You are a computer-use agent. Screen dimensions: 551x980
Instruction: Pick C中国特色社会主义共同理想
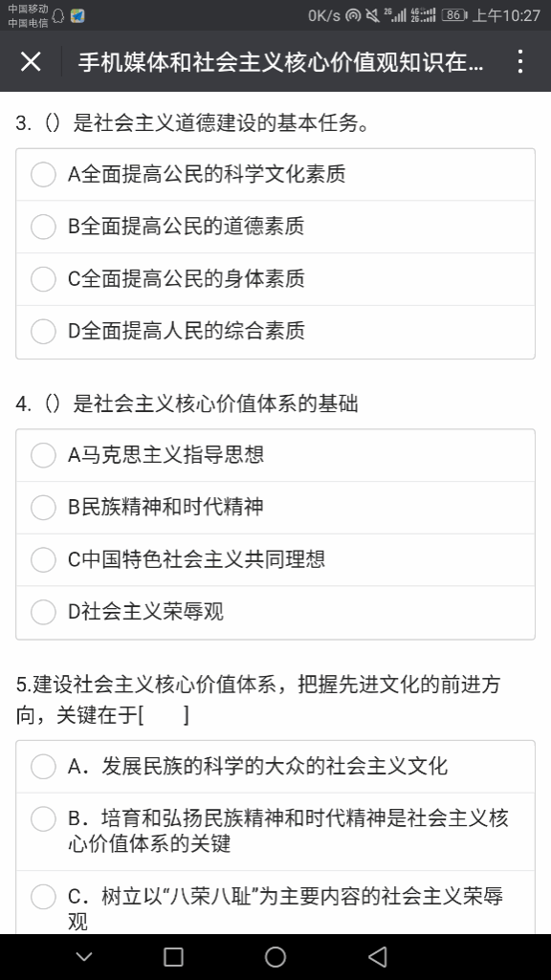tap(275, 560)
